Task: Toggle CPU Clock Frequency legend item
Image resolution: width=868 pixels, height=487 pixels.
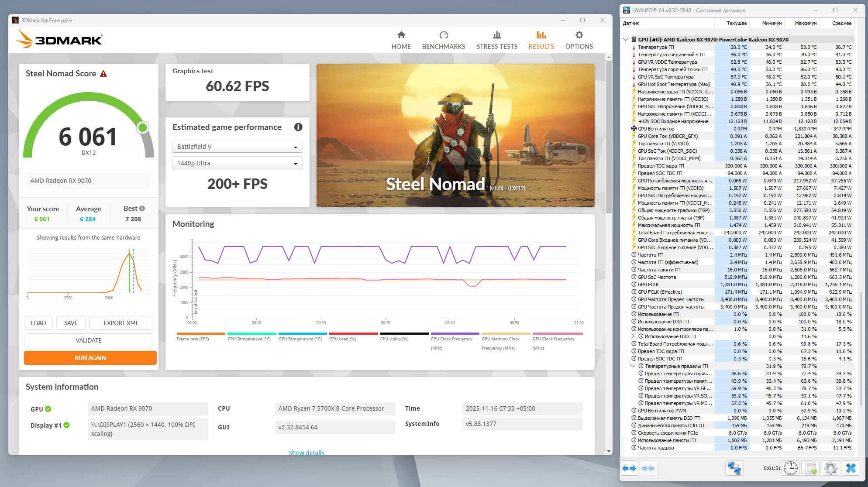Action: coord(451,339)
